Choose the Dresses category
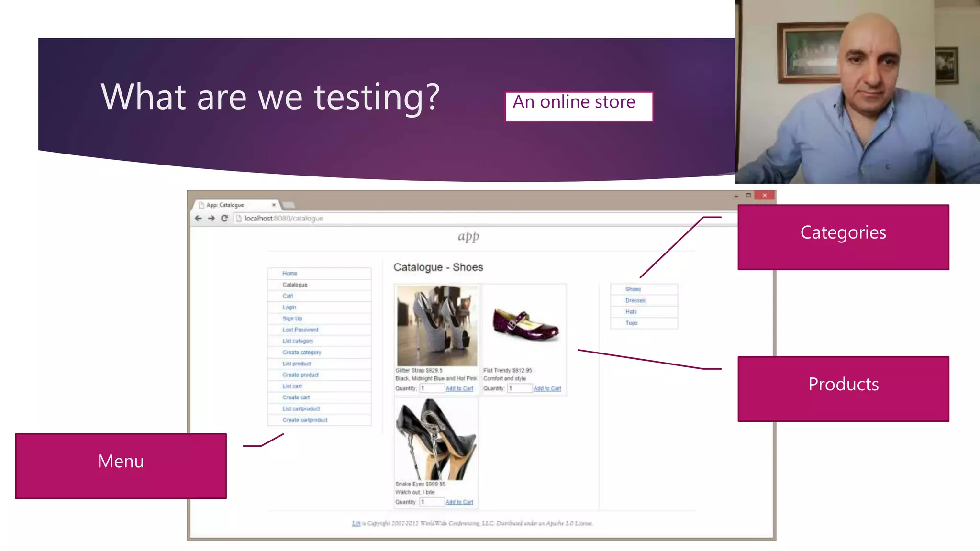 pyautogui.click(x=635, y=300)
